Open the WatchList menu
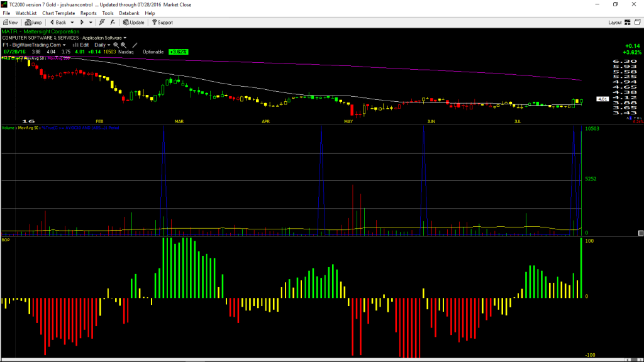 tap(26, 13)
